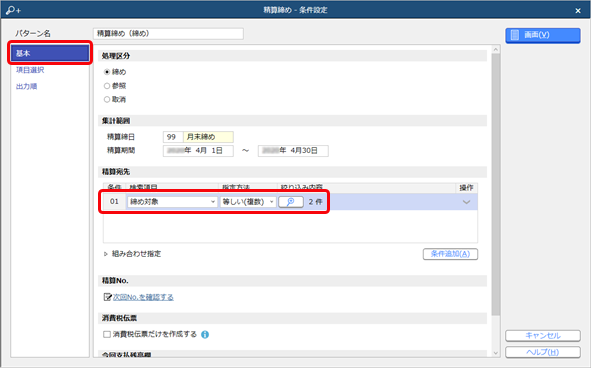
Task: Expand 組み合わせ指定 disclosure triangle
Action: pos(106,254)
